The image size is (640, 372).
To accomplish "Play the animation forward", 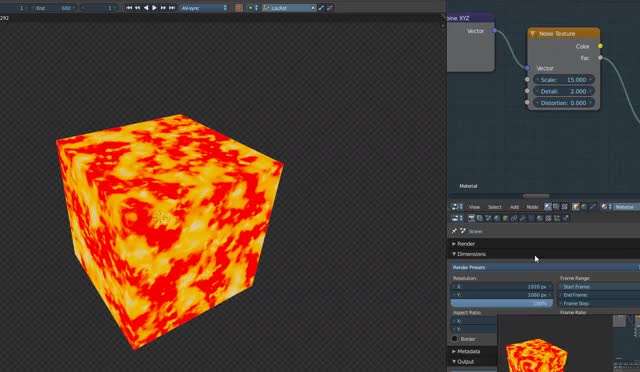I will [155, 8].
